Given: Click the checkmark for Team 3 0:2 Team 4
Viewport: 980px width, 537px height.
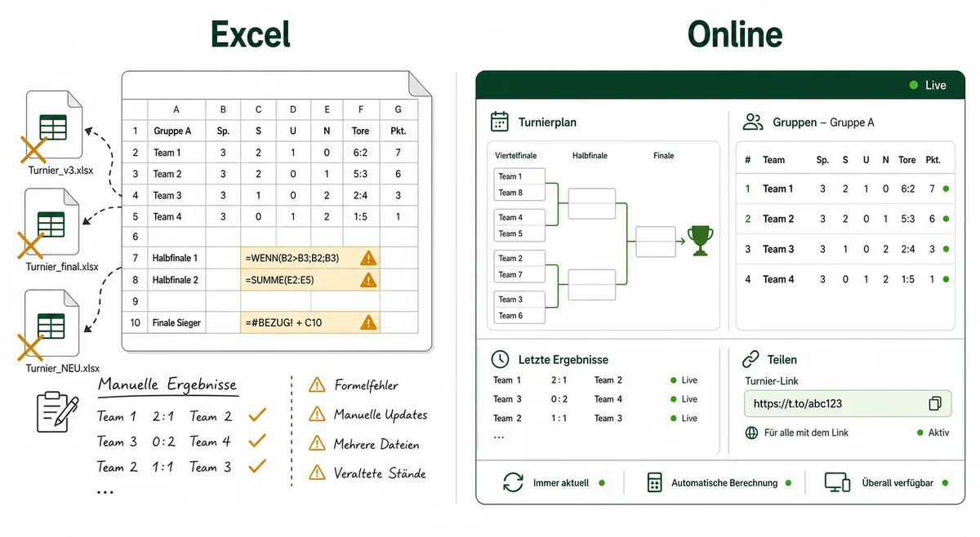Looking at the screenshot, I should (x=257, y=441).
